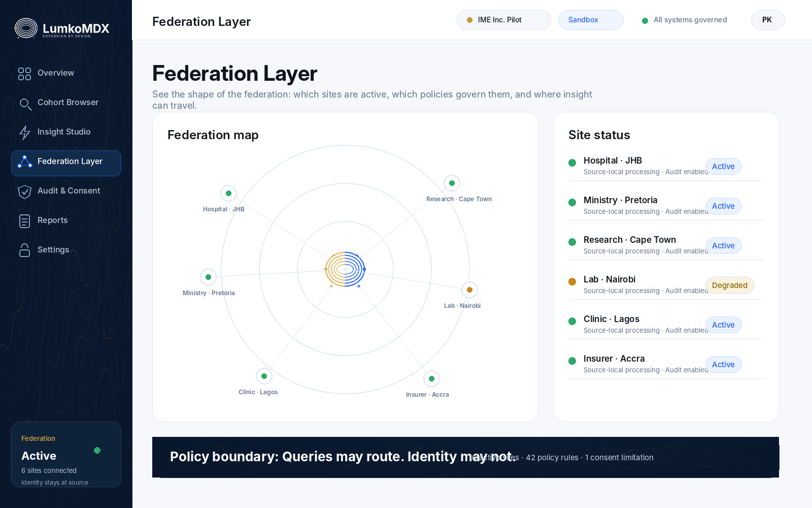Click the Insurer · Accra site name
The width and height of the screenshot is (812, 508).
[614, 359]
